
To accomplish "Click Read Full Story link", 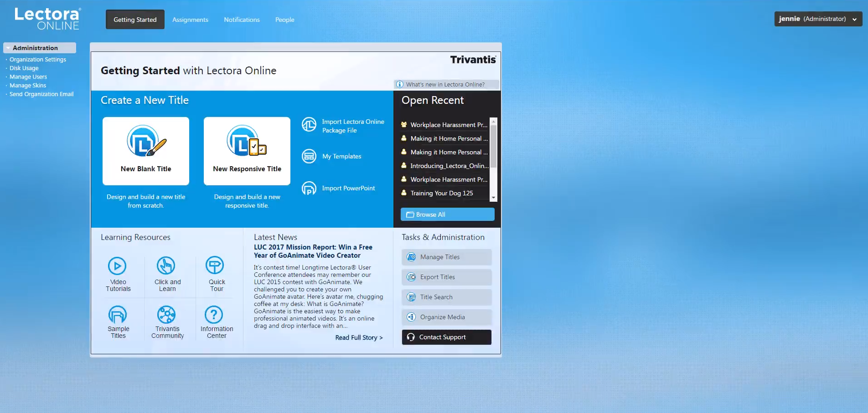I will [359, 337].
